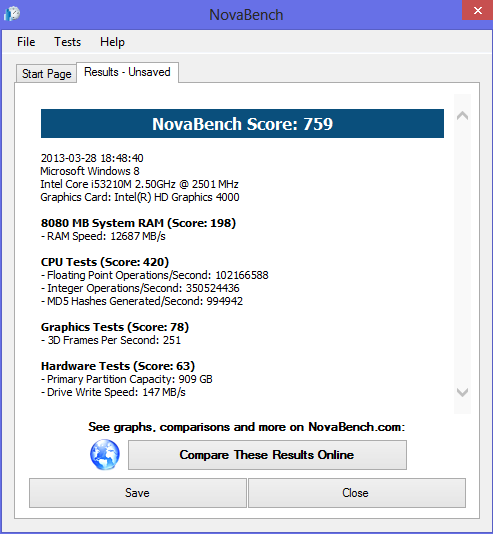493x534 pixels.
Task: Click the scroll up arrow in results
Action: tap(462, 116)
